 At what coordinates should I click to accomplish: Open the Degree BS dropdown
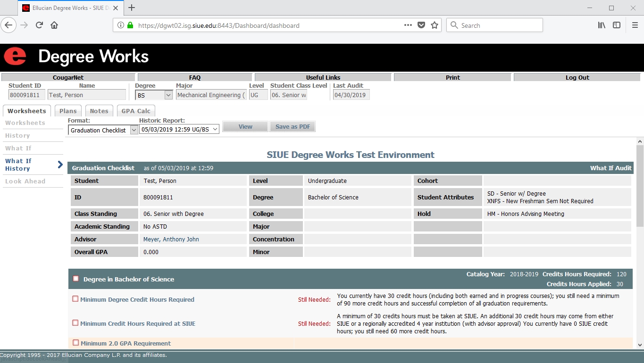point(154,95)
